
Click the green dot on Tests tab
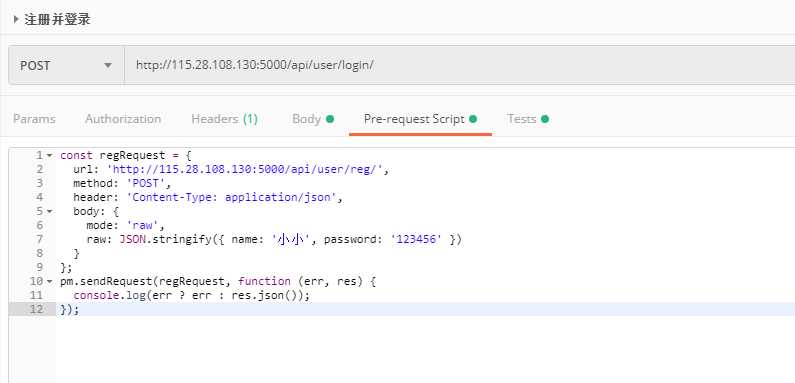pos(545,119)
